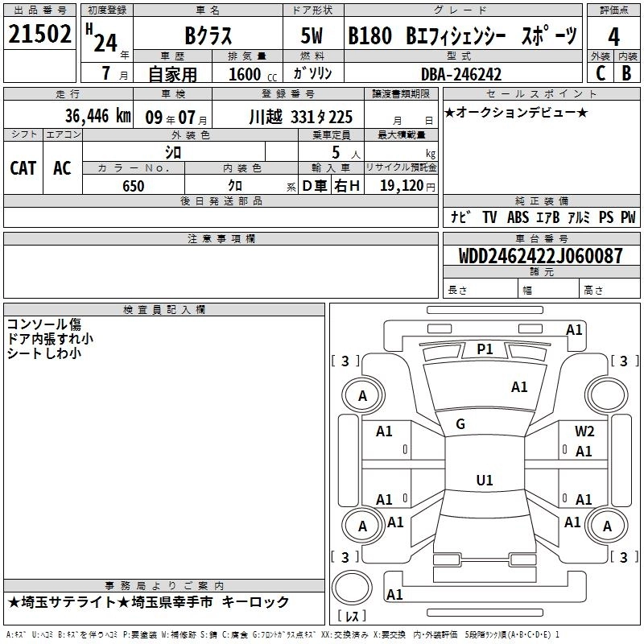Select ナビ in genuine equipment
Screen dimensions: 644x644
[x=460, y=217]
